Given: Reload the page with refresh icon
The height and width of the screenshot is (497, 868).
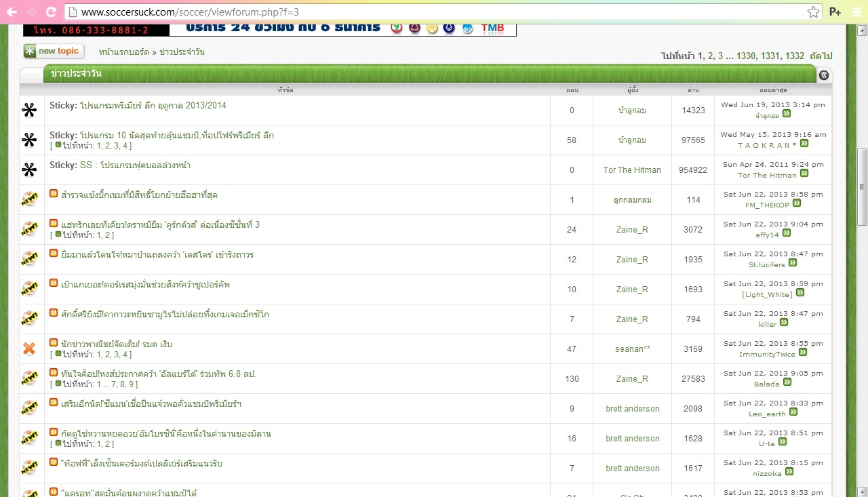Looking at the screenshot, I should [x=51, y=12].
